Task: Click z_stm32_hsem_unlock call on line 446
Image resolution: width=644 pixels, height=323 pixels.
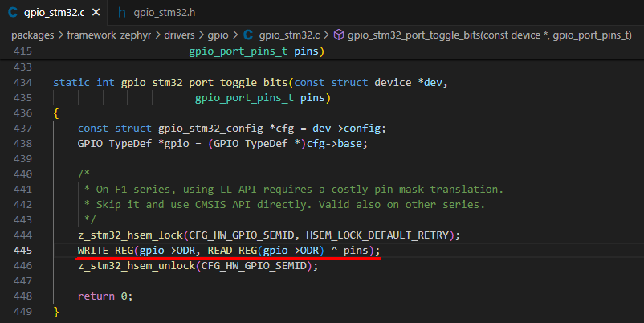Action: (137, 266)
